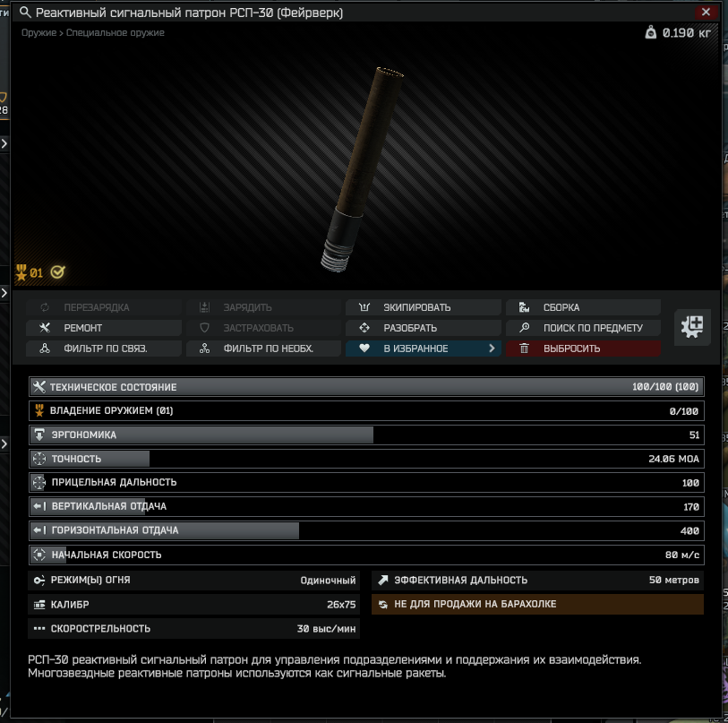Click the weapon mastery medal icon
The height and width of the screenshot is (723, 728).
pyautogui.click(x=21, y=272)
